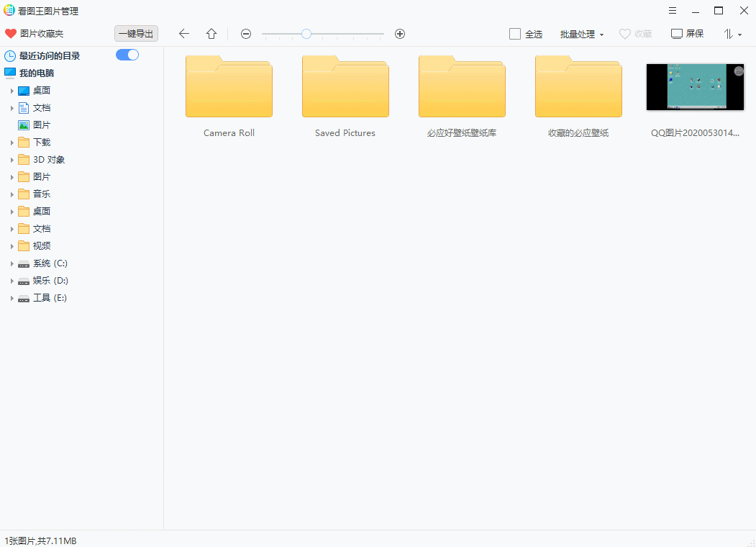
Task: Set the thumbnail size slider handle
Action: point(306,34)
